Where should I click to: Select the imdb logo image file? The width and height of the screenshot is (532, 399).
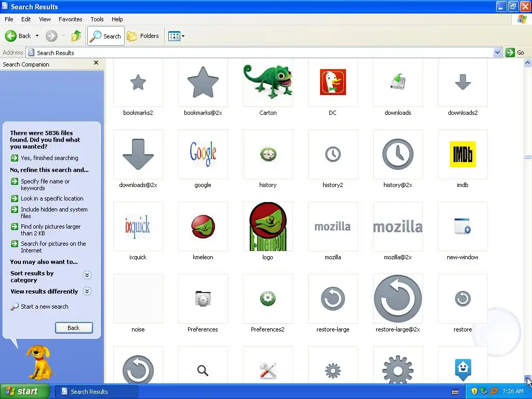pos(463,154)
